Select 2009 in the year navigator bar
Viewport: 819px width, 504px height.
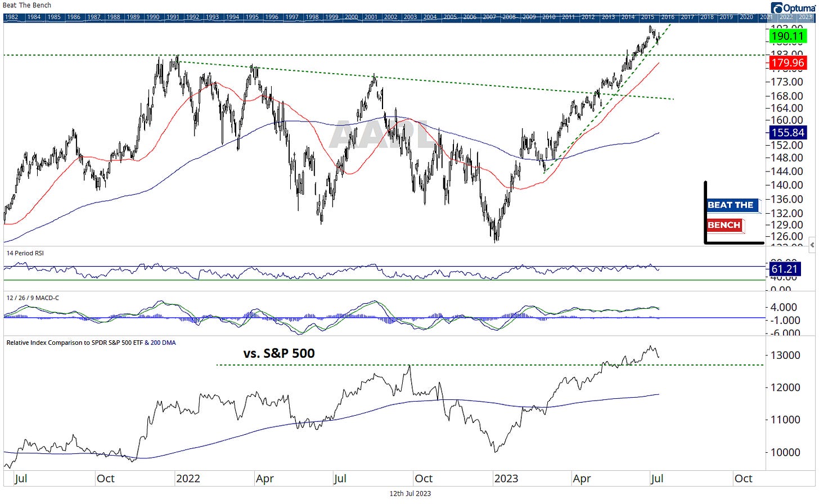pos(529,17)
